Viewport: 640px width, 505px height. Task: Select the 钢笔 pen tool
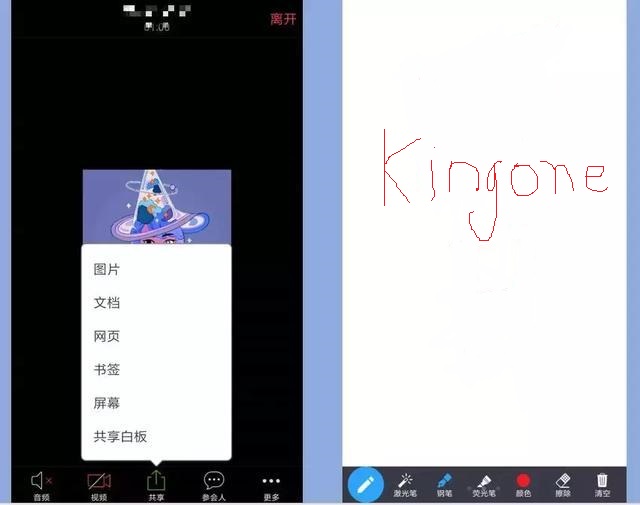click(x=444, y=485)
